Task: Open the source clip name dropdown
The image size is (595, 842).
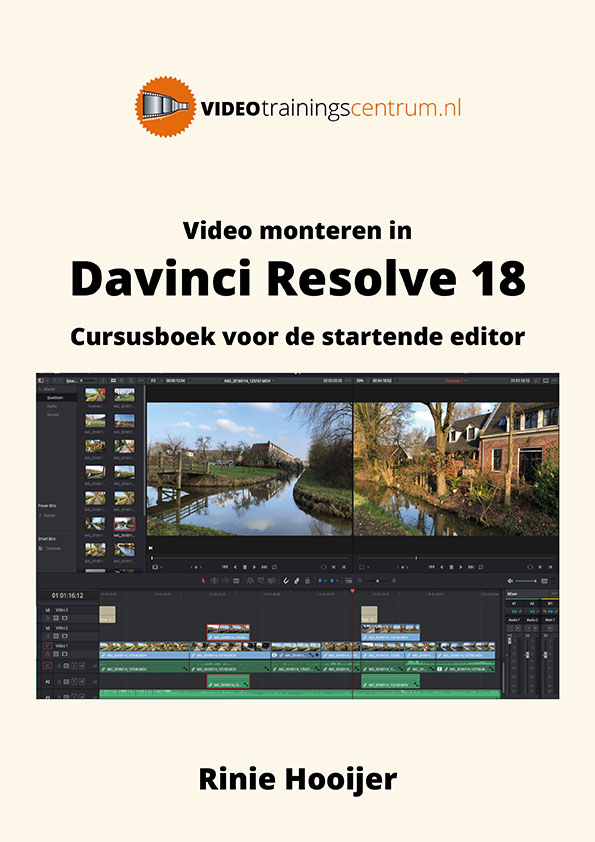Action: pyautogui.click(x=249, y=380)
